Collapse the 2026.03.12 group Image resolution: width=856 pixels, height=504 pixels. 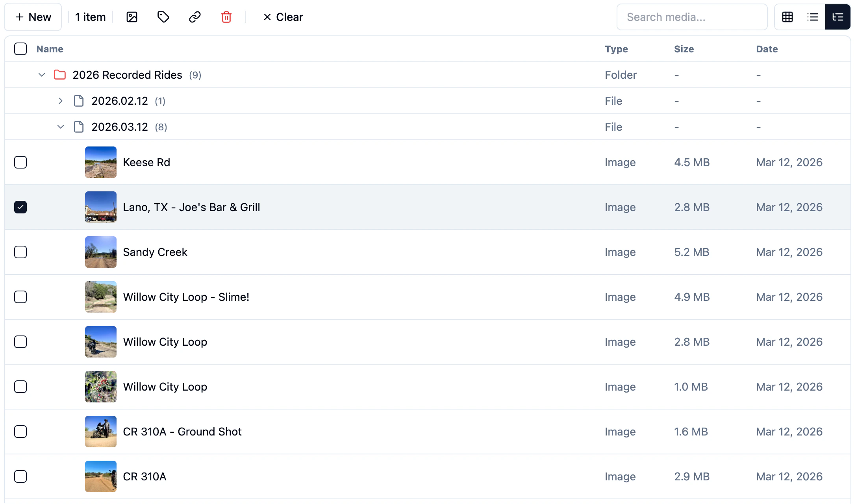pyautogui.click(x=60, y=127)
